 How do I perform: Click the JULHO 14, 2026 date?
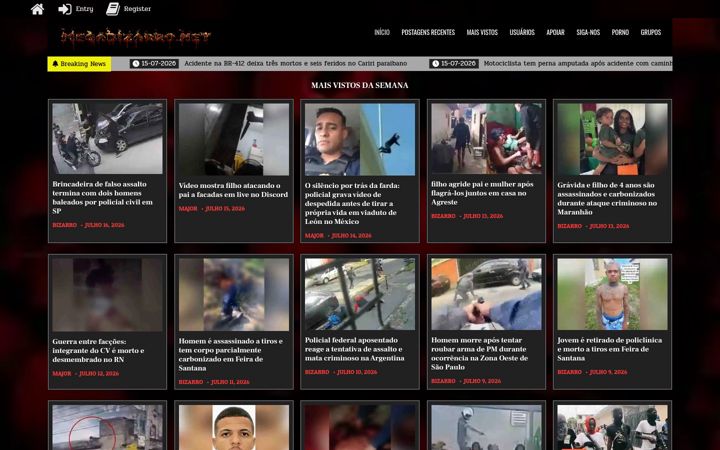click(351, 236)
